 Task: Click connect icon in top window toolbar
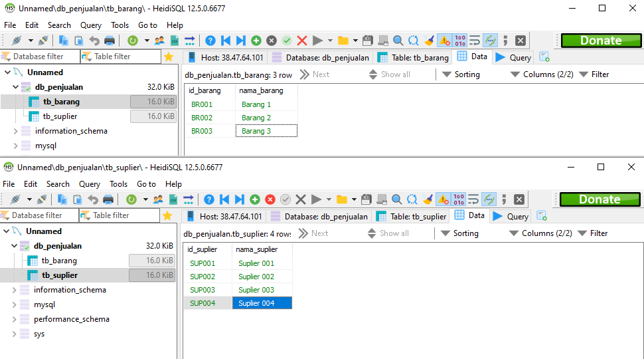[x=17, y=41]
